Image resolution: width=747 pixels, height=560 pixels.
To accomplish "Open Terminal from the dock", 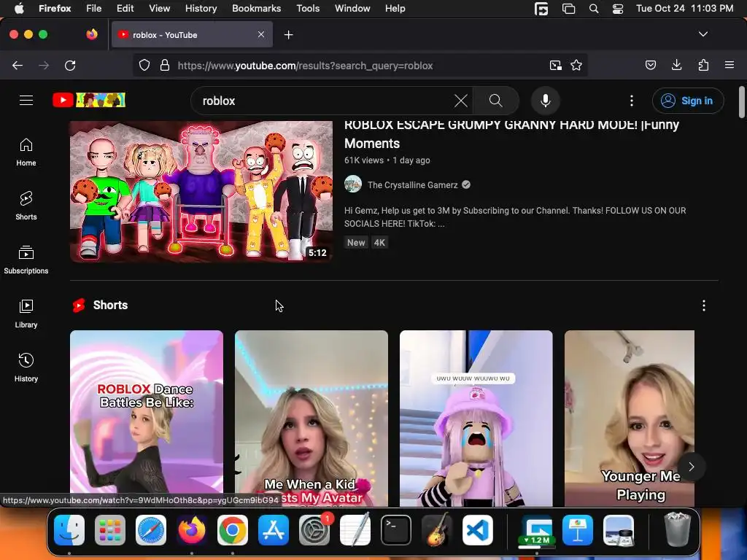I will [x=396, y=530].
